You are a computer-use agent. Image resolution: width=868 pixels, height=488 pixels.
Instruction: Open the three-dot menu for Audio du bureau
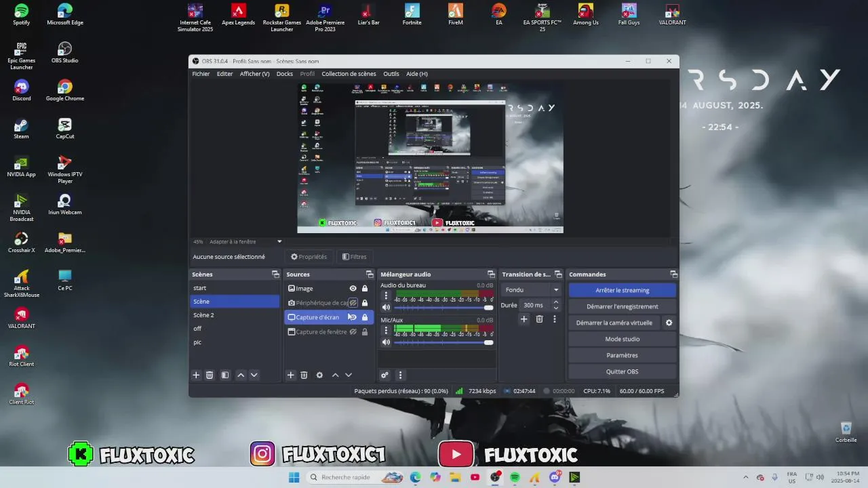[x=387, y=296]
